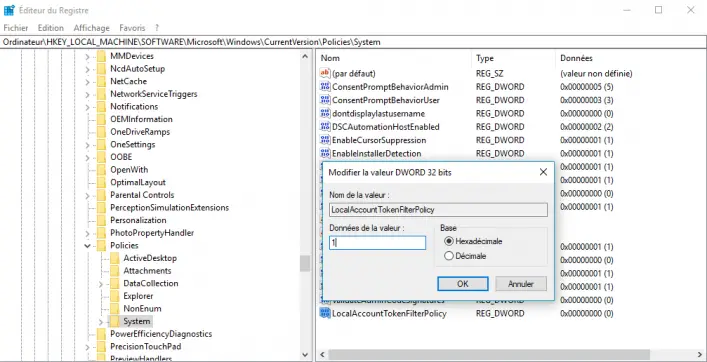The height and width of the screenshot is (362, 707).
Task: Click the MMDevices folder icon
Action: coord(101,56)
